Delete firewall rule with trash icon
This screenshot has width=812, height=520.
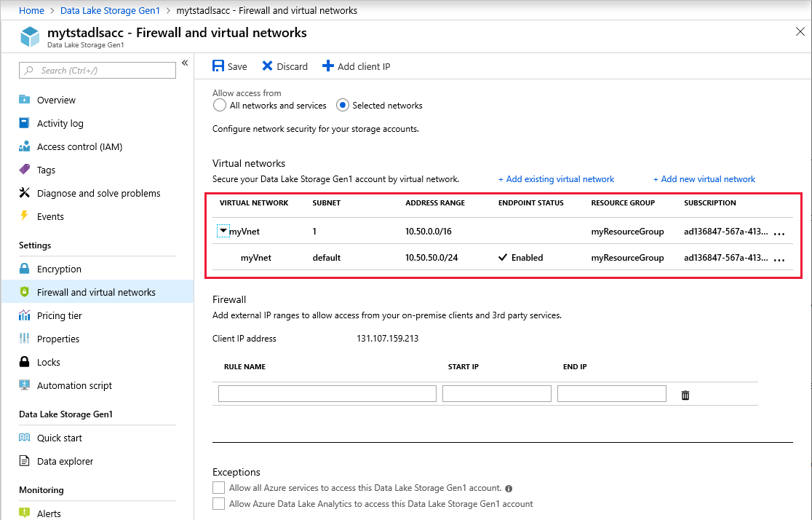tap(685, 395)
